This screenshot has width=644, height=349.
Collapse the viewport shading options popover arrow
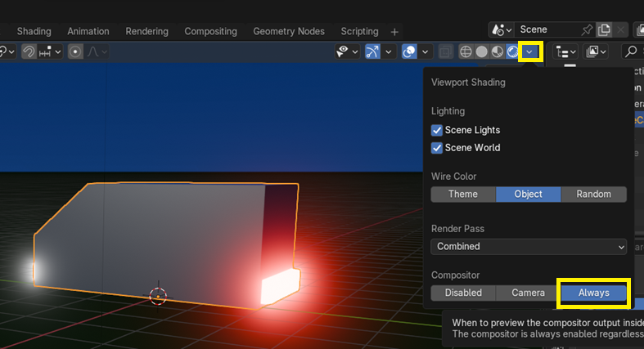click(x=529, y=51)
